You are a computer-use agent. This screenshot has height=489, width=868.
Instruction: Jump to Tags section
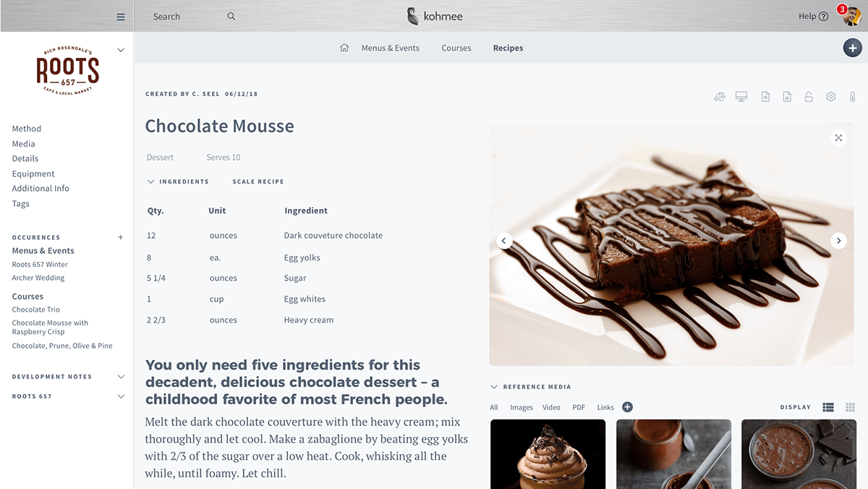(x=20, y=203)
